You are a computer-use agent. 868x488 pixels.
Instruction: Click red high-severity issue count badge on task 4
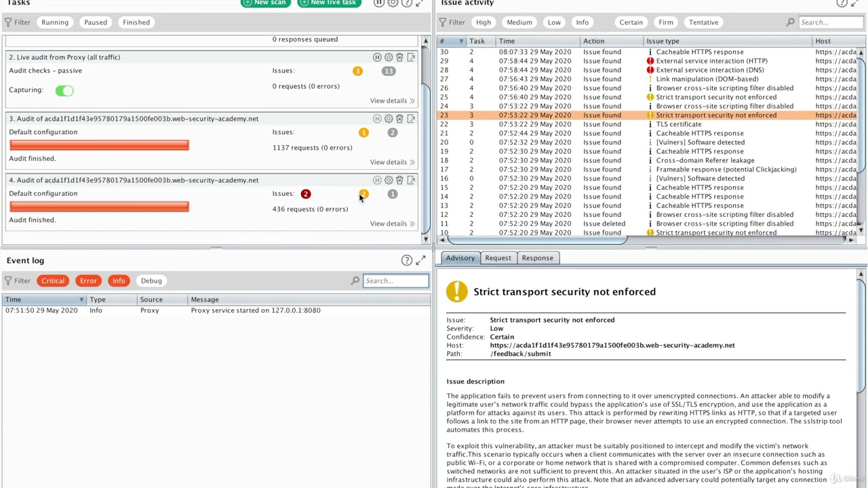(x=305, y=194)
